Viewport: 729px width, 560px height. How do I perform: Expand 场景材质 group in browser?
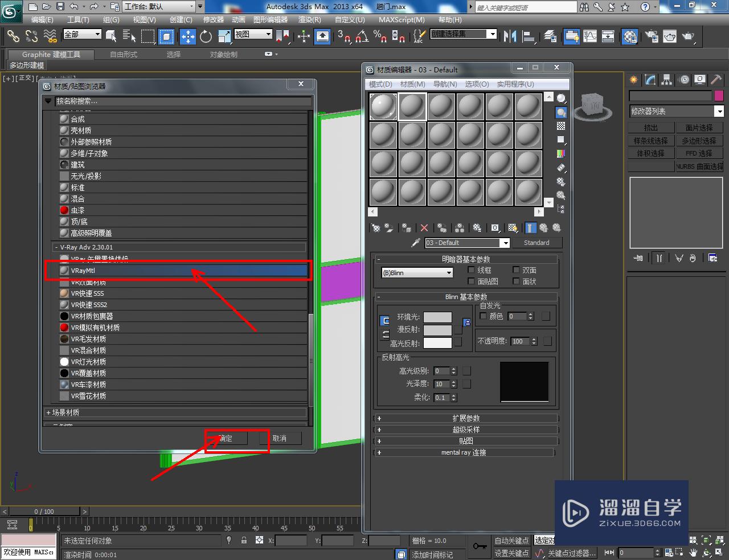click(175, 412)
